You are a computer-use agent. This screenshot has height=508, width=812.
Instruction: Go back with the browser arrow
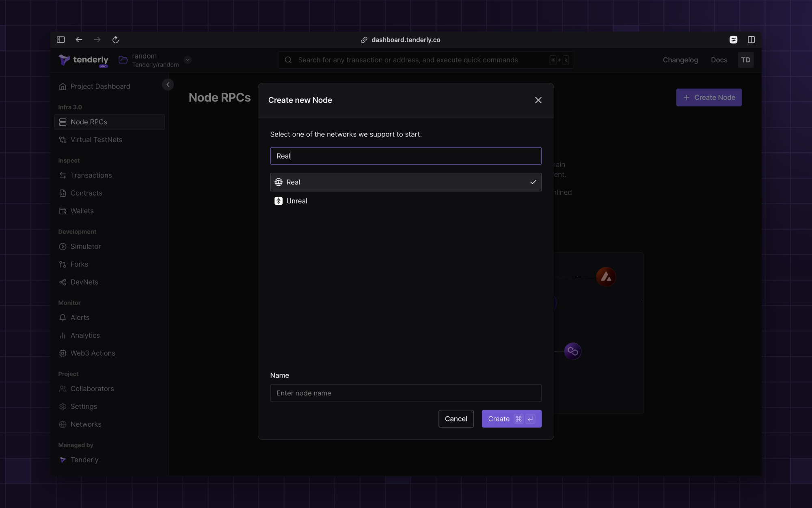coord(79,39)
